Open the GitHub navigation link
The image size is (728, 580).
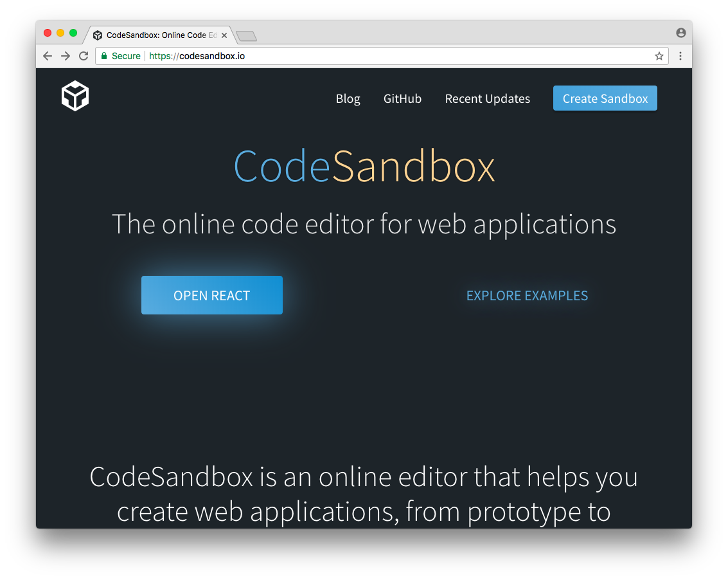tap(402, 98)
